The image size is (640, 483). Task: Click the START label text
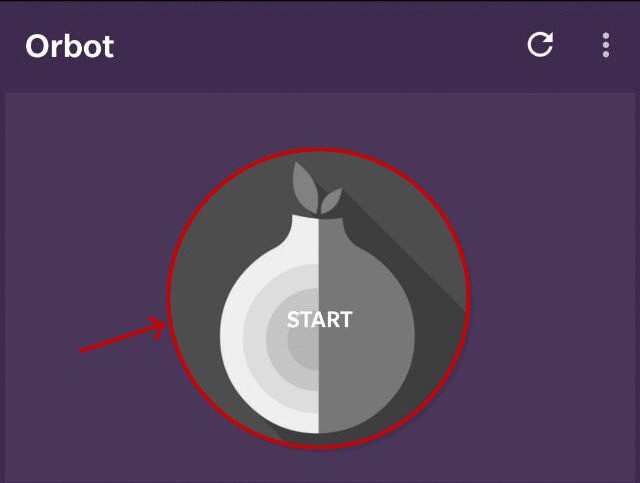coord(320,319)
